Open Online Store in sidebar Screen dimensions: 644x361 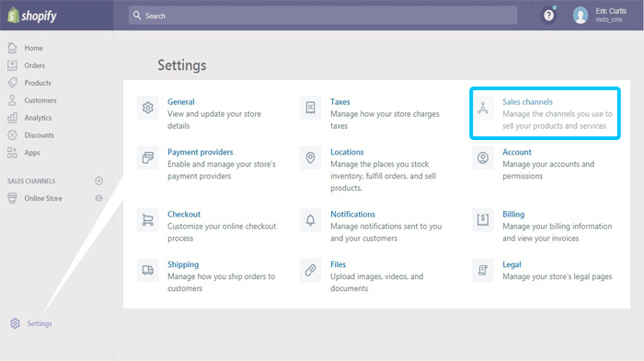(43, 198)
